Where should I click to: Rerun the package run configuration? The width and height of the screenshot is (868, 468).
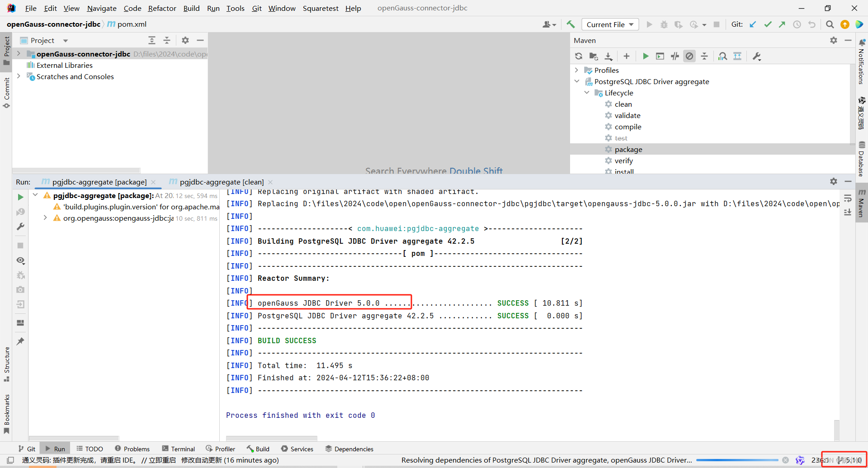[20, 197]
